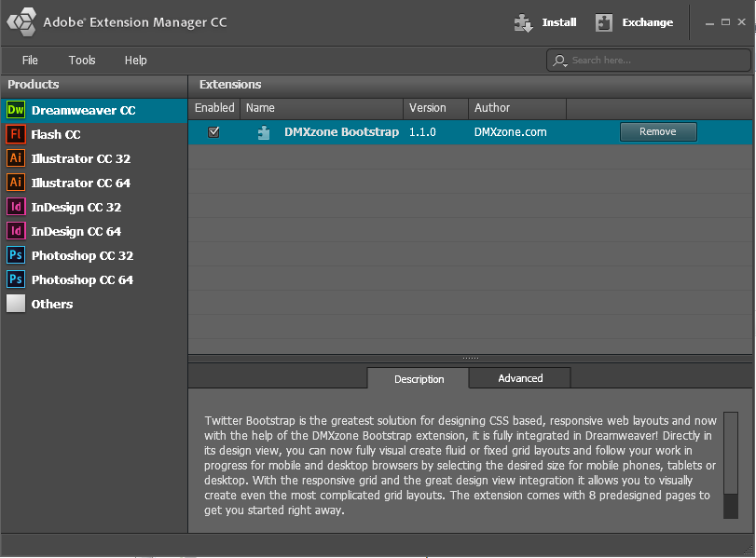Click the Adobe Extension Manager logo icon

21,21
